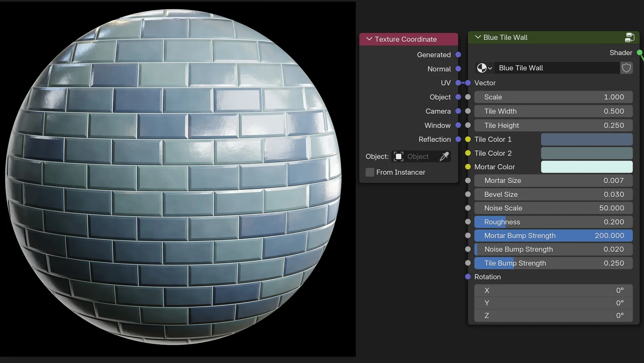
Task: Open the Tile Color 1 swatch
Action: 586,139
